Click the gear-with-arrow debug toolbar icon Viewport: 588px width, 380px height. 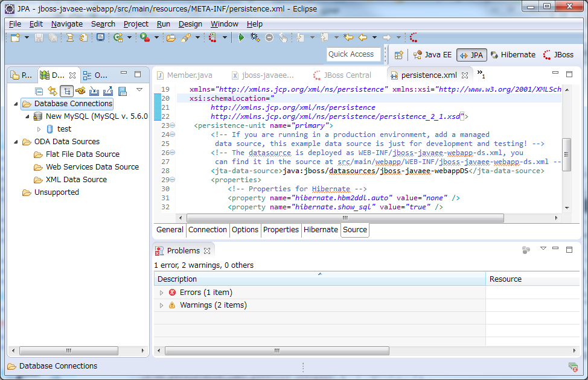click(255, 37)
